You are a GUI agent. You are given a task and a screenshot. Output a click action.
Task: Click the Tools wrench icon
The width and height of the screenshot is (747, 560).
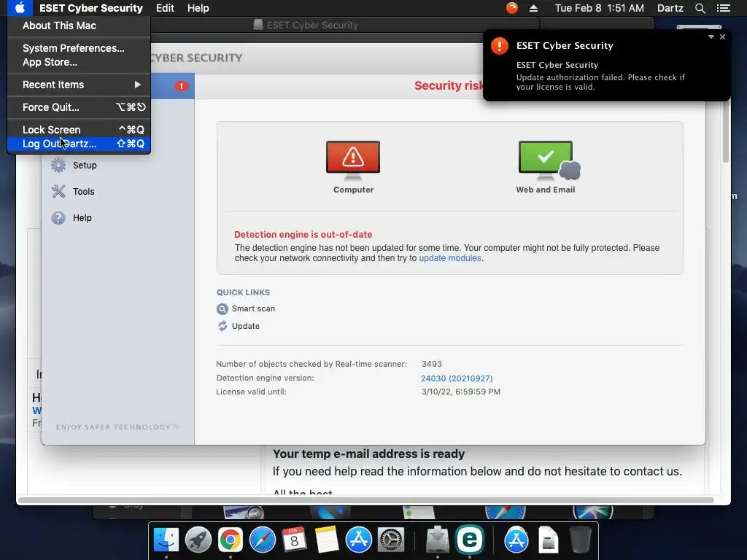pos(58,192)
